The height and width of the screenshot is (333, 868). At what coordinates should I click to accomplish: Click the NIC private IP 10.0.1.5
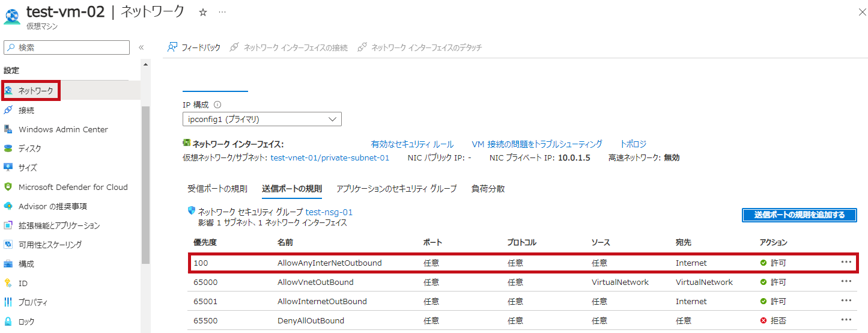pos(574,158)
